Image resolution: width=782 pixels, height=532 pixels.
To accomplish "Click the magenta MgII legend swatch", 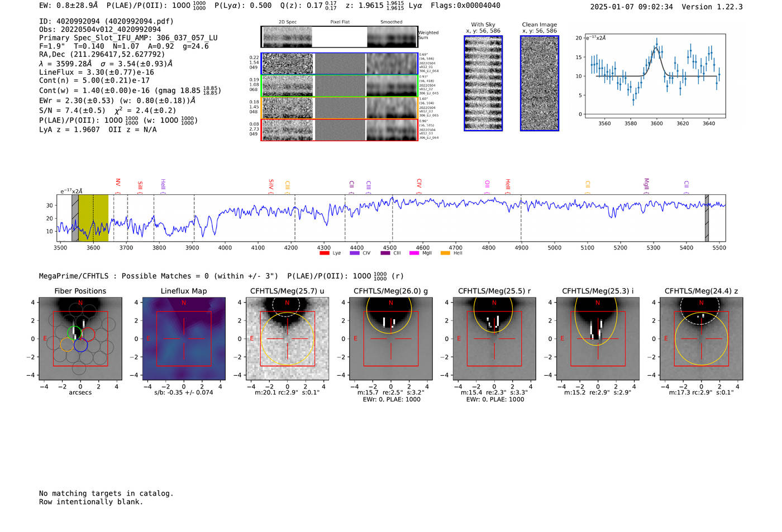I will [414, 253].
